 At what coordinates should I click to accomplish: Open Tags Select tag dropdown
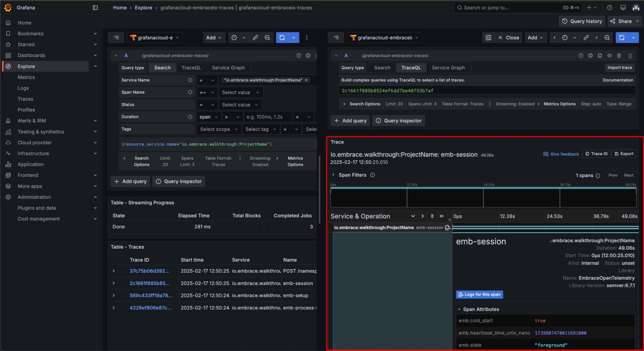point(261,129)
